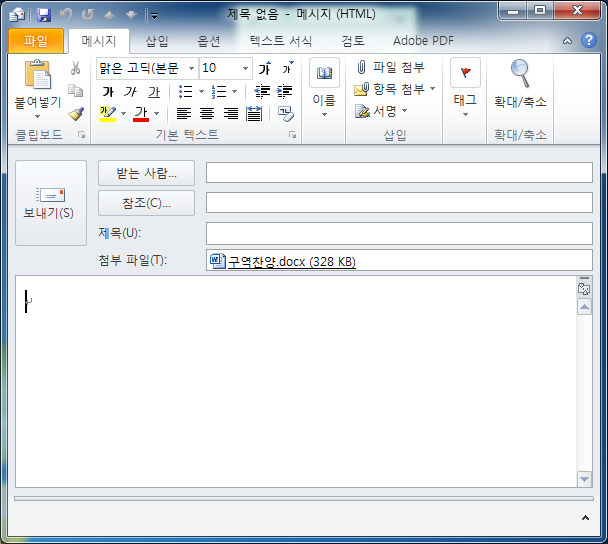608x544 pixels.
Task: Decrease paragraph indent
Action: click(x=262, y=92)
